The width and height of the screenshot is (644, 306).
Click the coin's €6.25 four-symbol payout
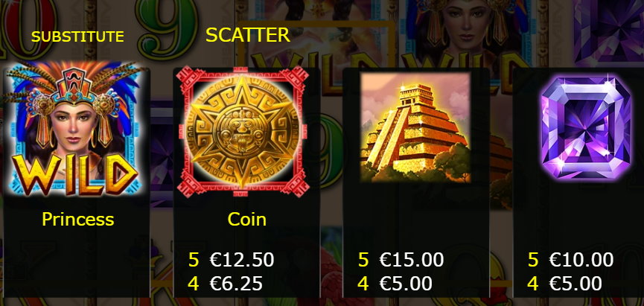point(236,284)
